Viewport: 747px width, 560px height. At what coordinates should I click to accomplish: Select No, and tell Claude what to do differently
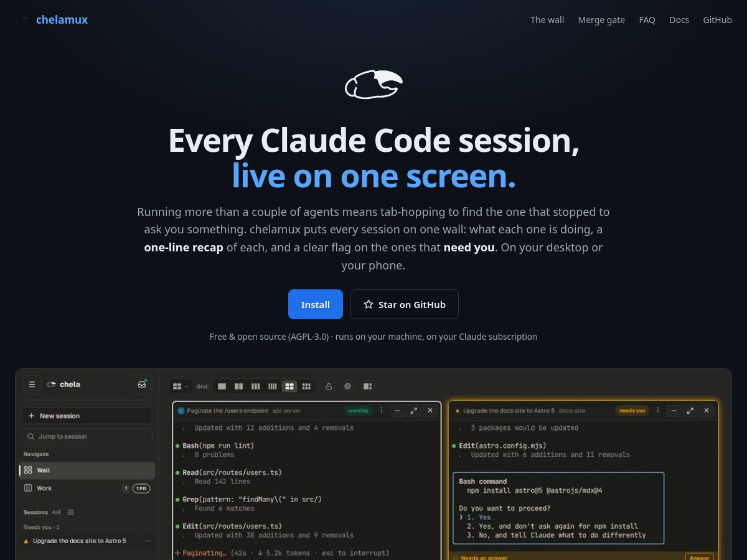(x=556, y=535)
